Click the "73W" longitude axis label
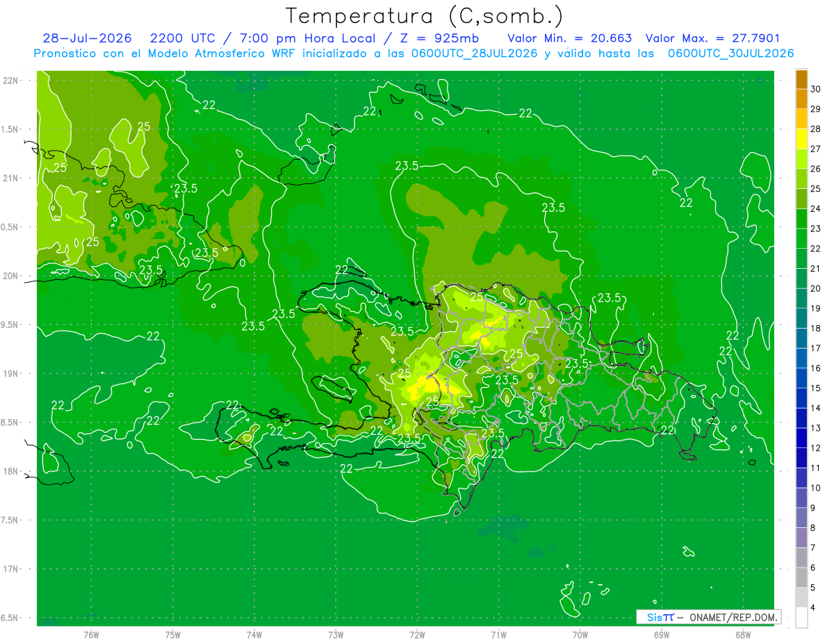 pos(336,635)
